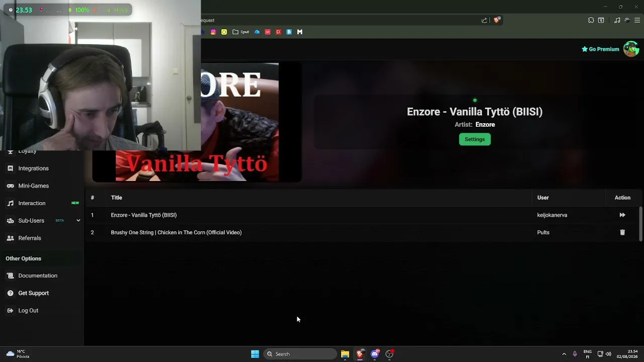Open the browser media control music icon
The height and width of the screenshot is (362, 644).
pos(617,20)
